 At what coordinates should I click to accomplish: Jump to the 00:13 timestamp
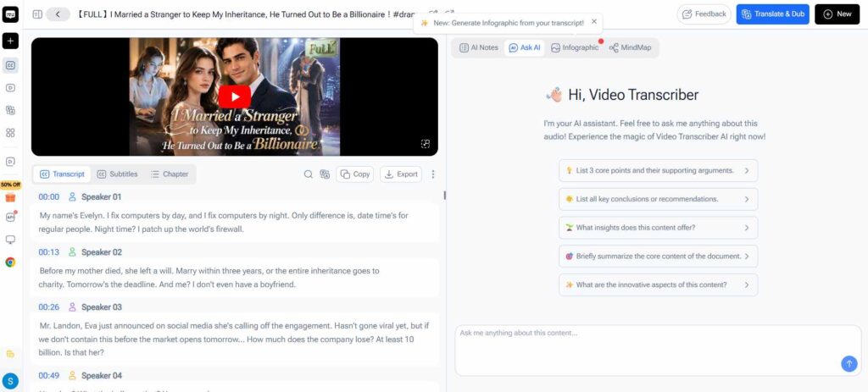click(x=48, y=252)
